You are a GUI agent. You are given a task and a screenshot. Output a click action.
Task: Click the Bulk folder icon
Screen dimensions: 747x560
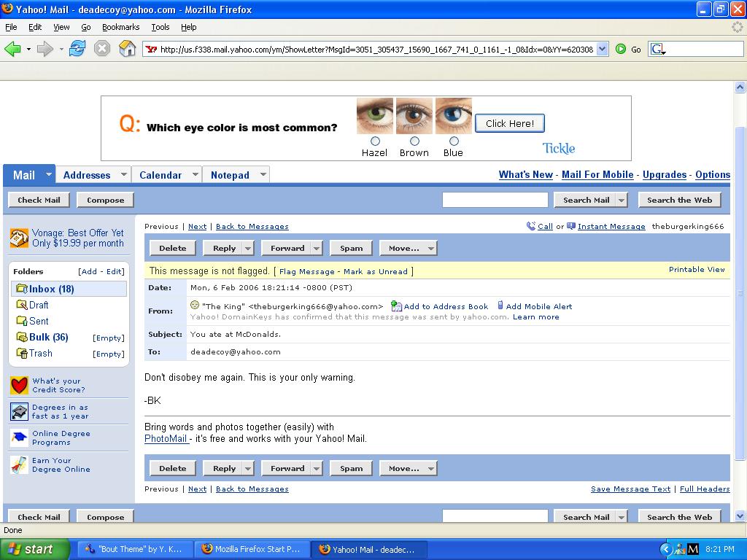tap(22, 337)
